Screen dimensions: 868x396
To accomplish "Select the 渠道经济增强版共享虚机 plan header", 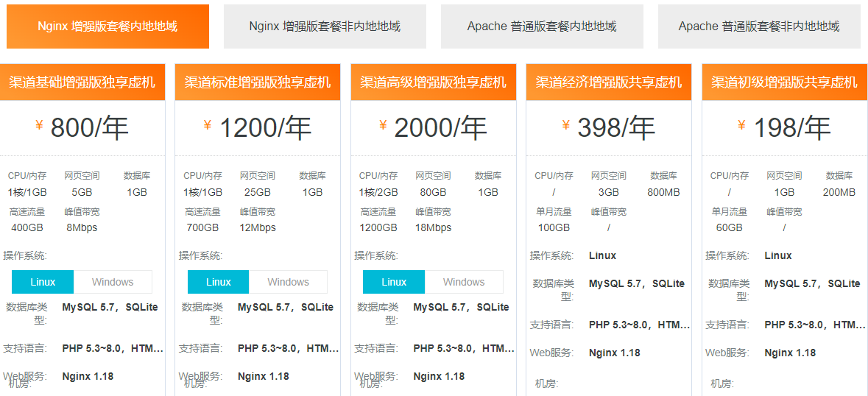I will tap(609, 82).
